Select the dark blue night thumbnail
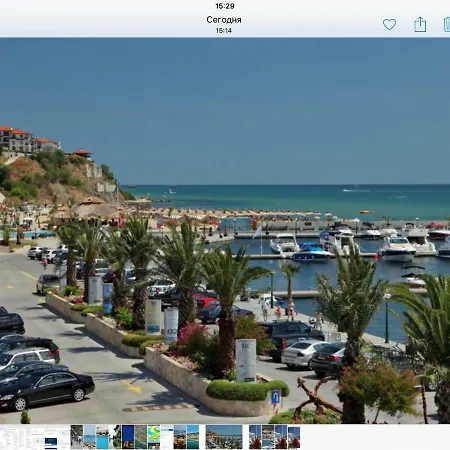Screen dimensions: 450x450 [x=128, y=437]
